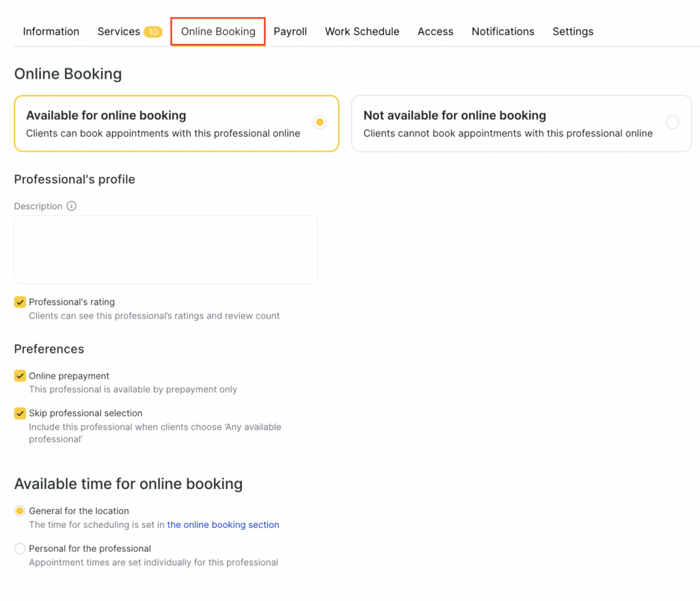Open the Information tab
Viewport: 700px width, 601px height.
pos(51,31)
